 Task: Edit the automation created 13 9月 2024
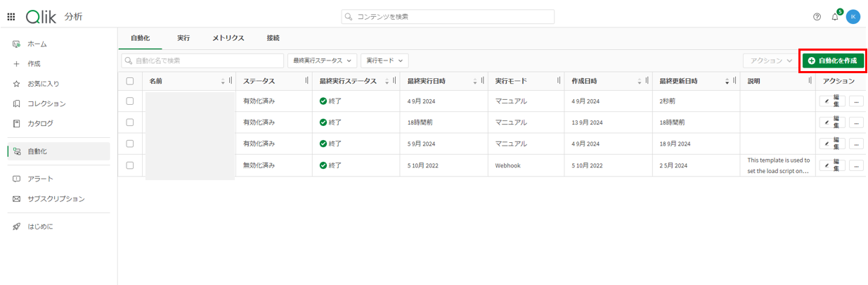833,122
